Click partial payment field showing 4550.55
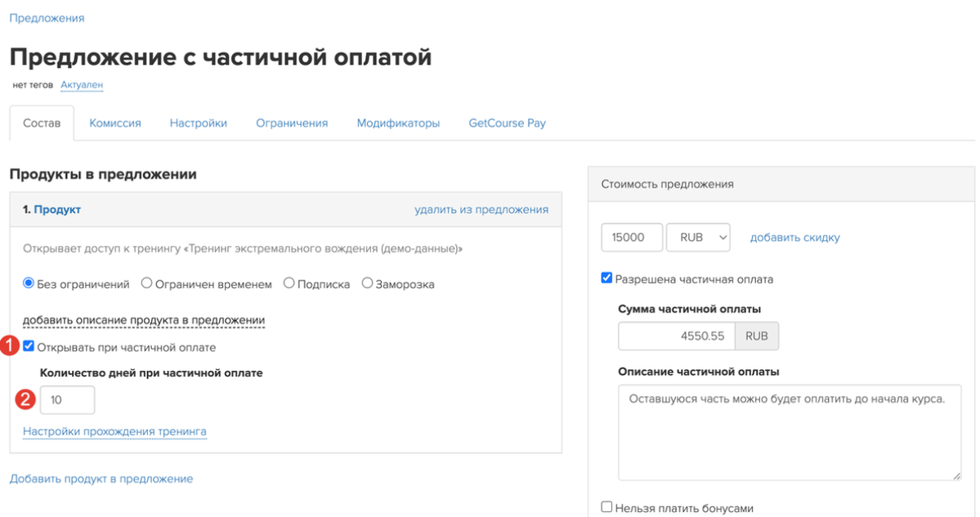Image resolution: width=980 pixels, height=517 pixels. pyautogui.click(x=677, y=336)
